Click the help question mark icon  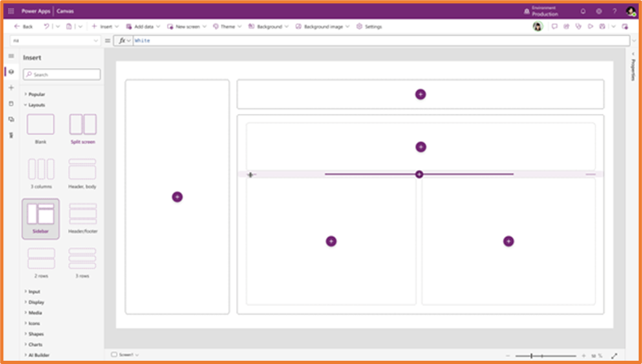click(614, 11)
